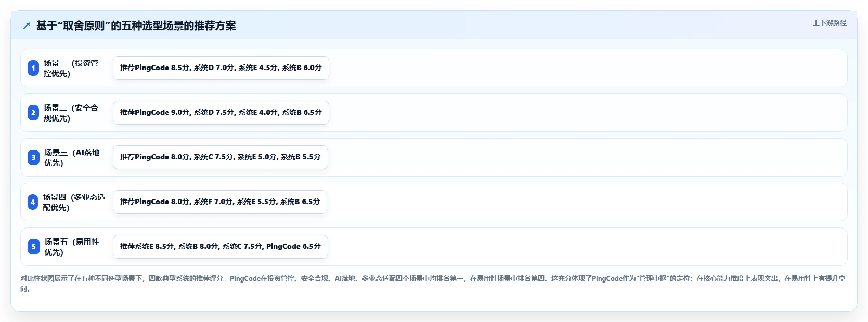Click the recommendation box listing 系统F 7.0分
868x322 pixels.
click(x=220, y=202)
